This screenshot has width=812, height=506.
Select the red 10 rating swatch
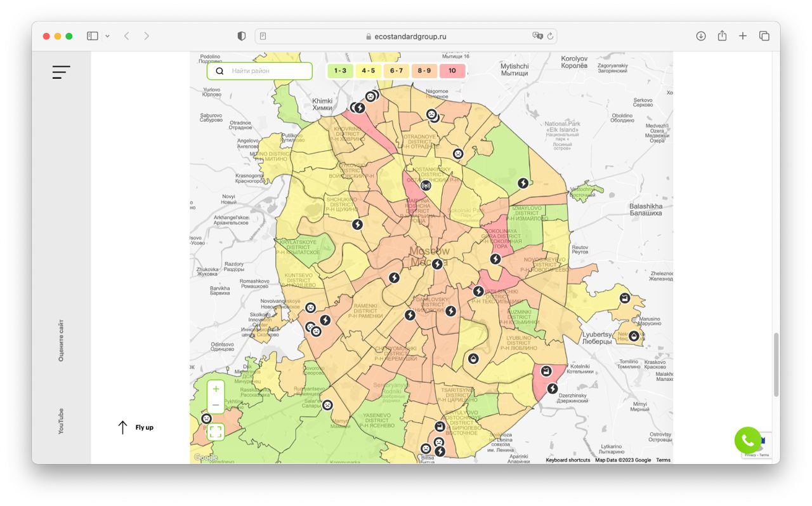pyautogui.click(x=452, y=71)
